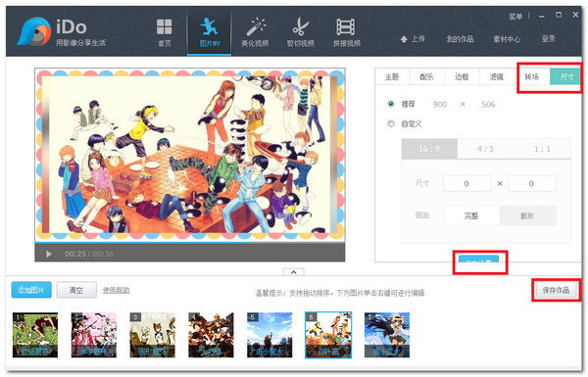Click the iDo bird logo

(x=33, y=31)
